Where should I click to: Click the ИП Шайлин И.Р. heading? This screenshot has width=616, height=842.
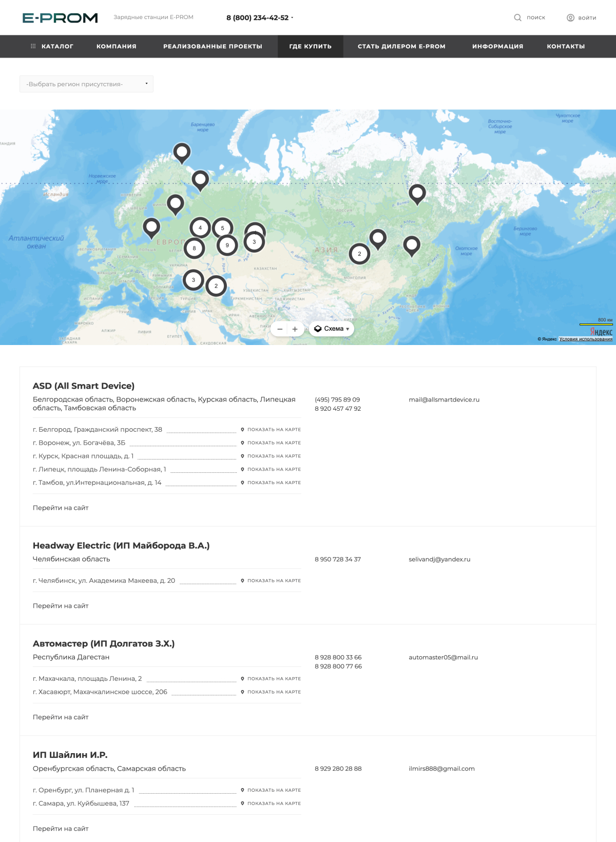[70, 755]
